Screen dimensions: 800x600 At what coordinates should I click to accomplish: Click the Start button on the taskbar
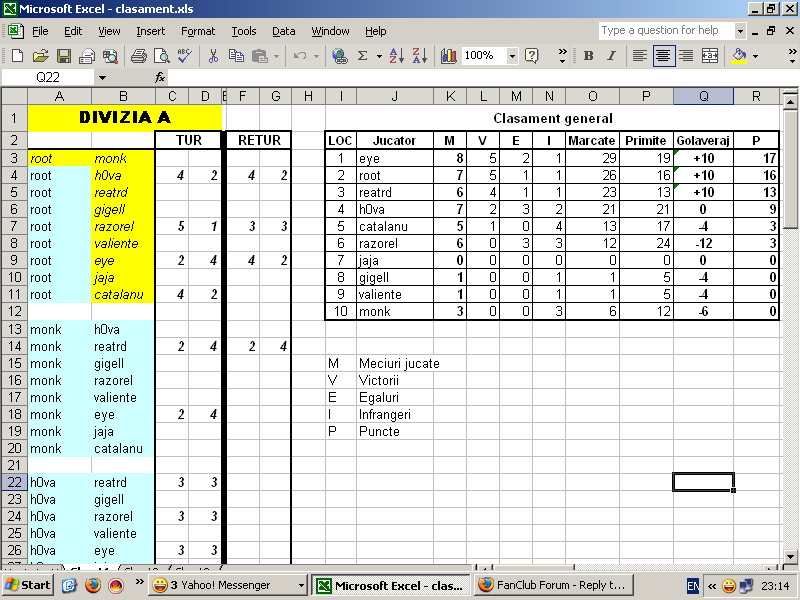28,585
